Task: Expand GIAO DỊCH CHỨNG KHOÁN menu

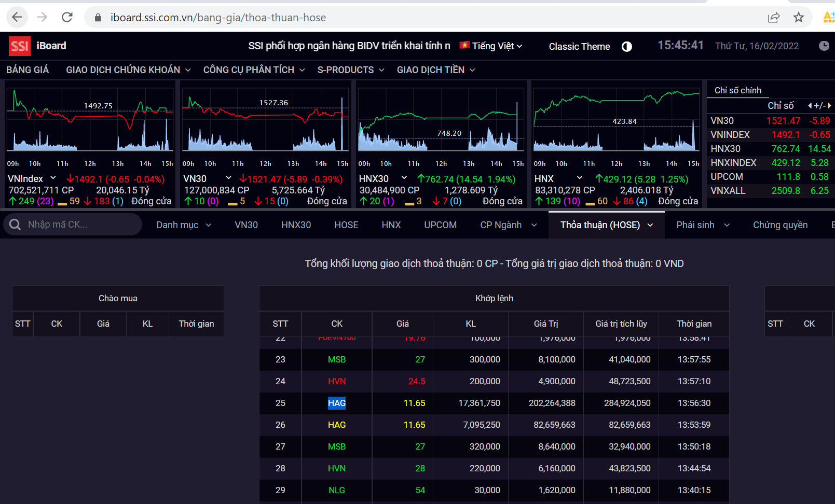Action: coord(128,70)
